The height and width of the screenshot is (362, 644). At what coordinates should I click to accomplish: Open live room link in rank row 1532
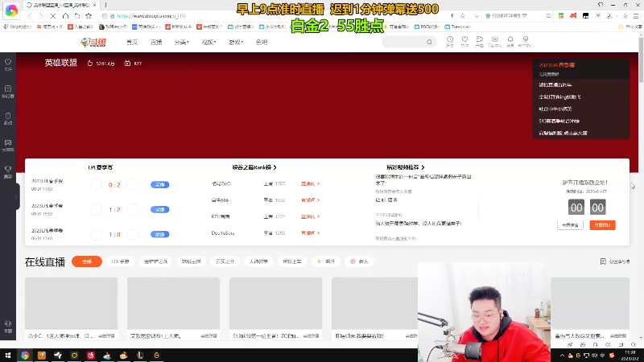point(310,200)
